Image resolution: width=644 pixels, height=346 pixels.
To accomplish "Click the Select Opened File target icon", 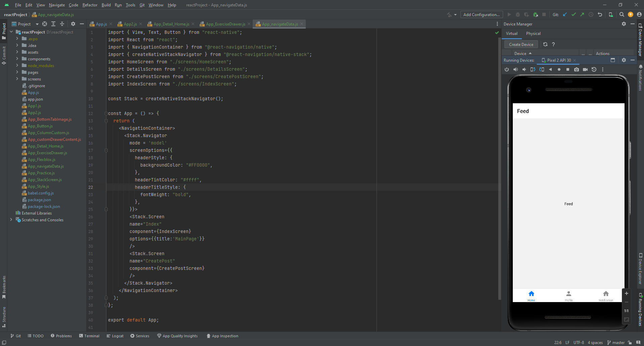I will [x=45, y=24].
